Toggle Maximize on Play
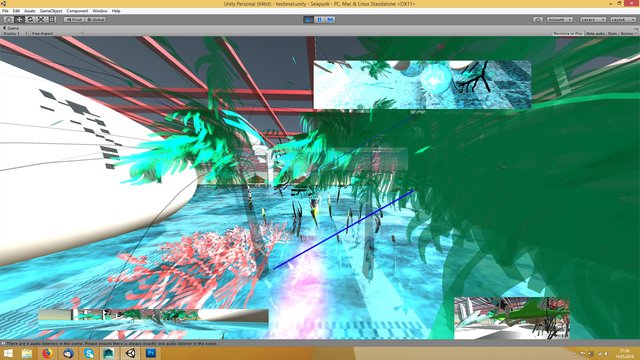 click(568, 33)
